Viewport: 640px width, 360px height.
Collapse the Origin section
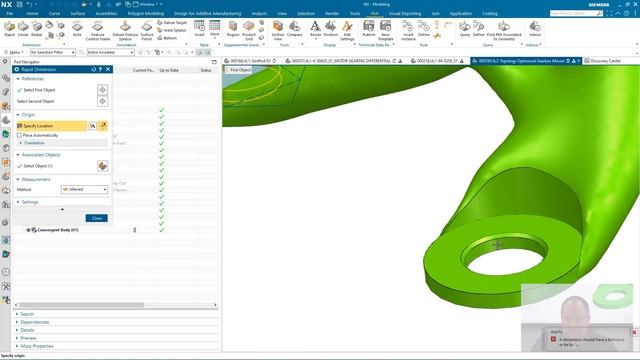[18, 115]
